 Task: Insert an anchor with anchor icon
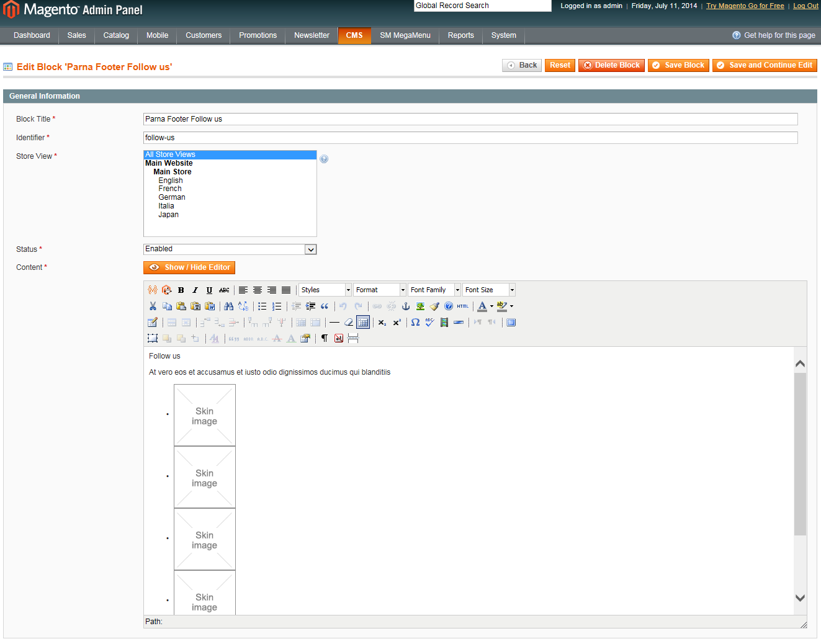coord(406,306)
